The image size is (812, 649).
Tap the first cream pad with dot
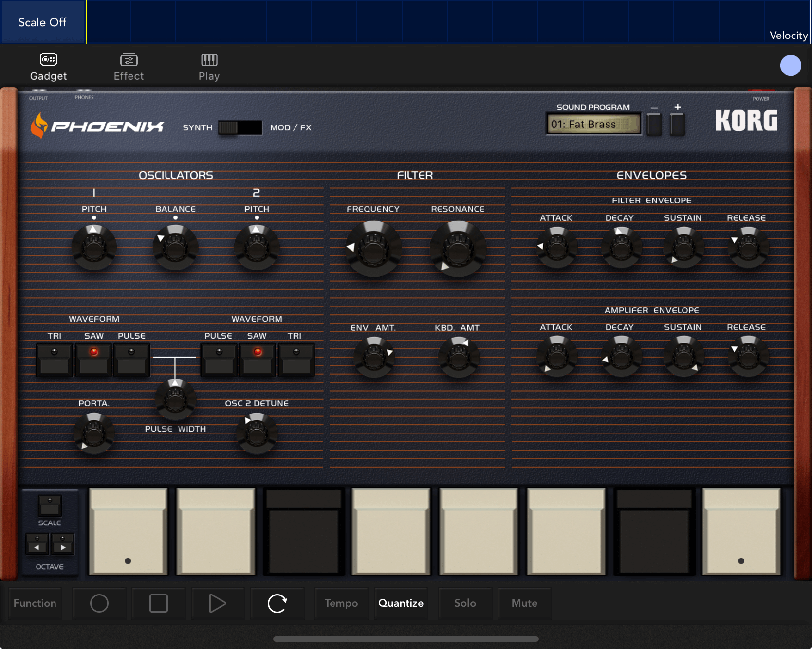(x=128, y=532)
